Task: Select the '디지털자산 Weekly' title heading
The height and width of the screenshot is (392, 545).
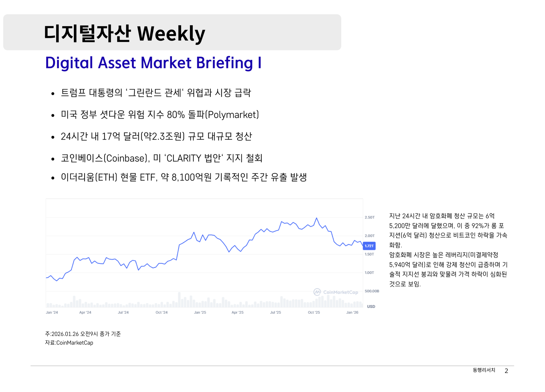Action: tap(124, 34)
